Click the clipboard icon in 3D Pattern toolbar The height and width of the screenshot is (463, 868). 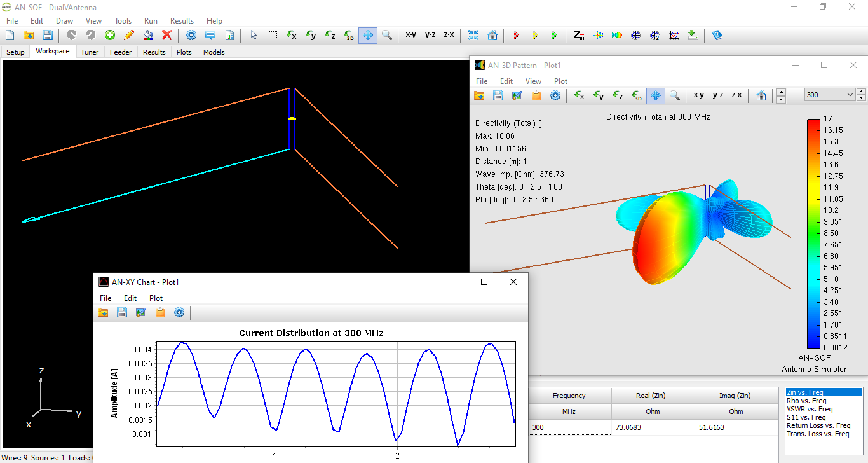[536, 95]
